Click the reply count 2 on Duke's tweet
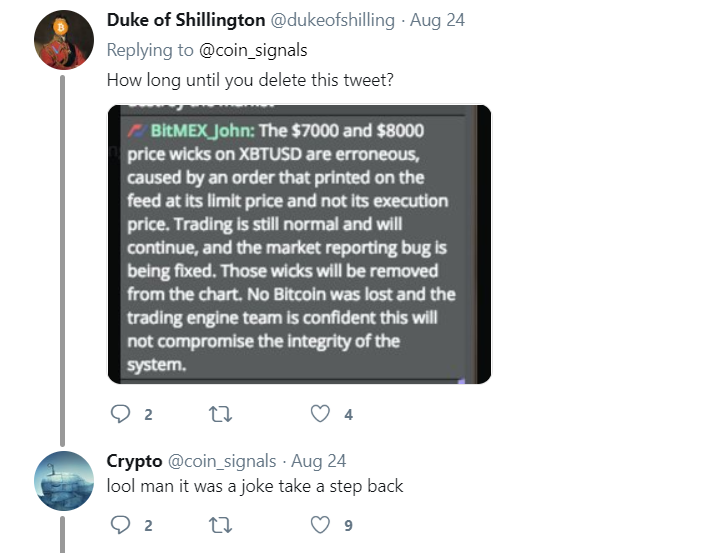This screenshot has width=706, height=553. [147, 415]
